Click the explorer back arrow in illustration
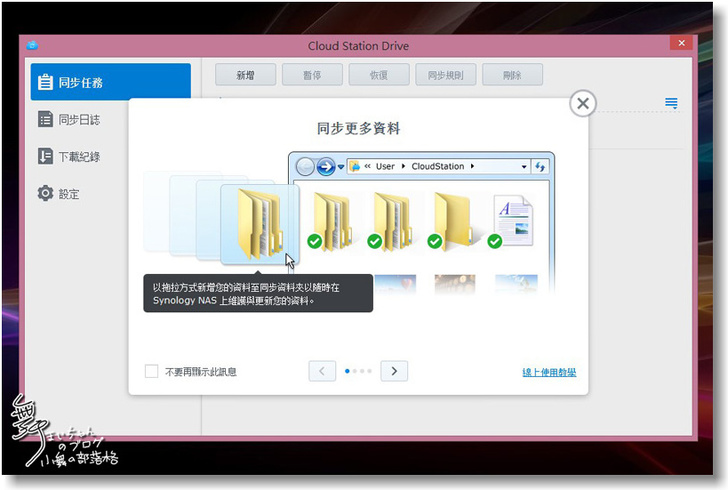 (305, 166)
